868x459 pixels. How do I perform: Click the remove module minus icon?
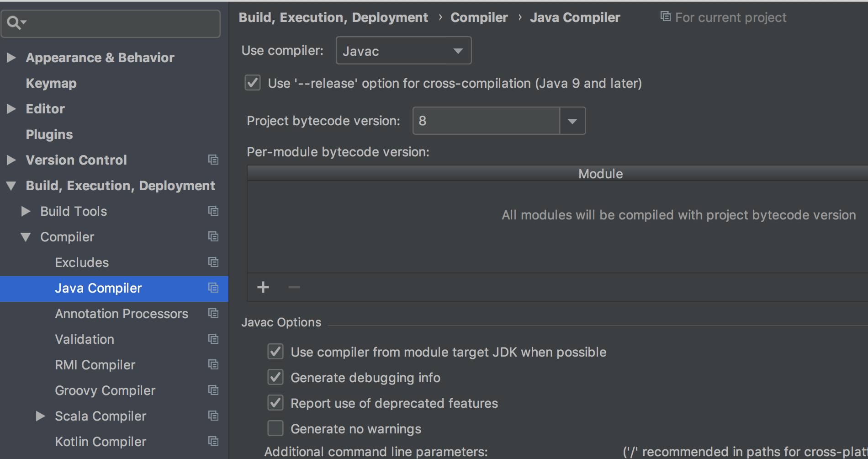point(294,287)
